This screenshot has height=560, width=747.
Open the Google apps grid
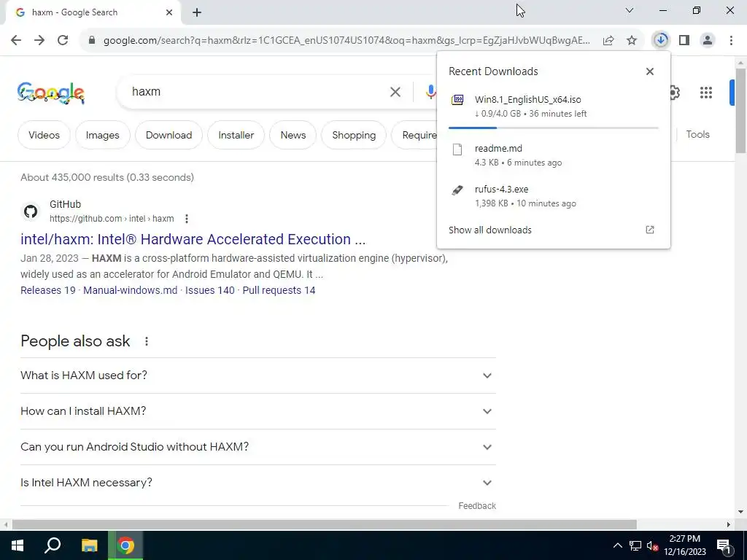[x=706, y=93]
